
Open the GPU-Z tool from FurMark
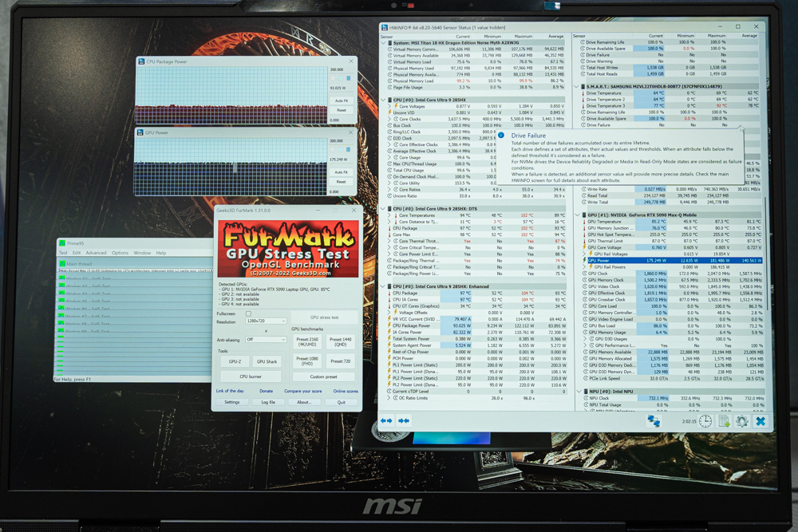click(235, 361)
